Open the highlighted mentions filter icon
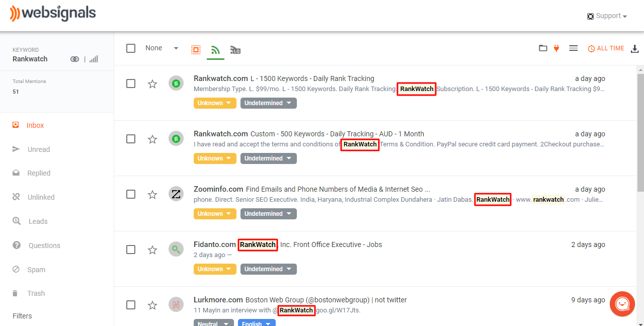Viewport: 644px width, 326px height. pos(196,49)
